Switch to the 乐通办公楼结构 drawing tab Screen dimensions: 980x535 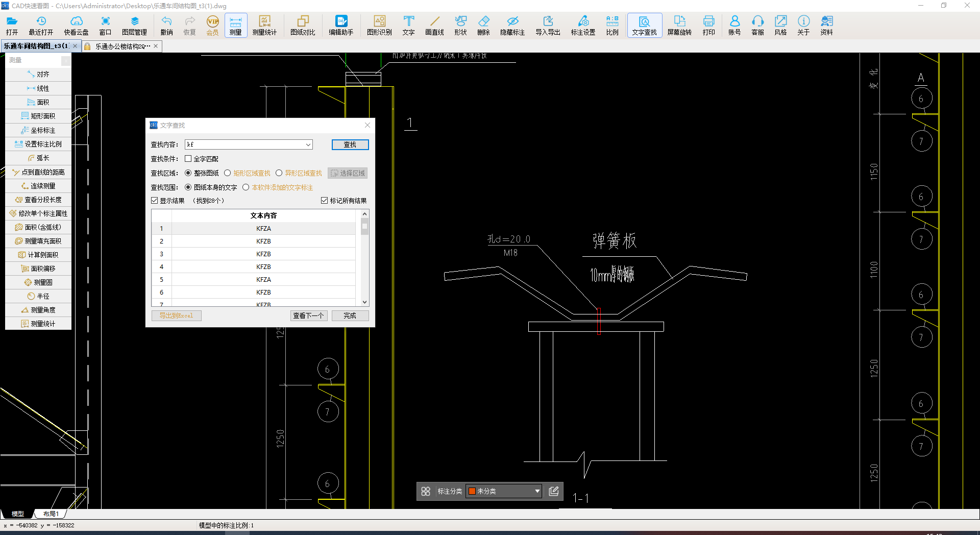pos(122,46)
